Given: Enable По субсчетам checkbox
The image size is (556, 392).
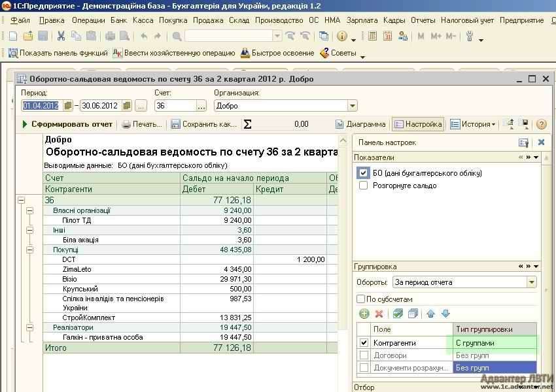Looking at the screenshot, I should [360, 299].
